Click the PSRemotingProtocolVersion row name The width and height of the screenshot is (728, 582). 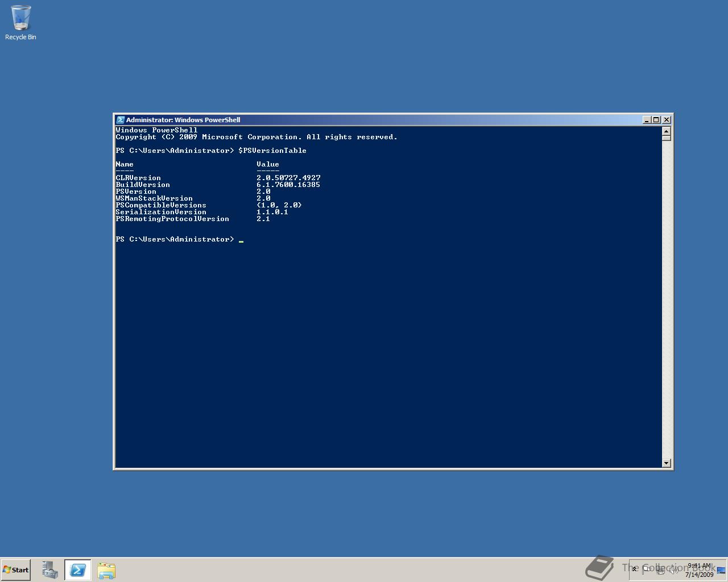point(172,219)
